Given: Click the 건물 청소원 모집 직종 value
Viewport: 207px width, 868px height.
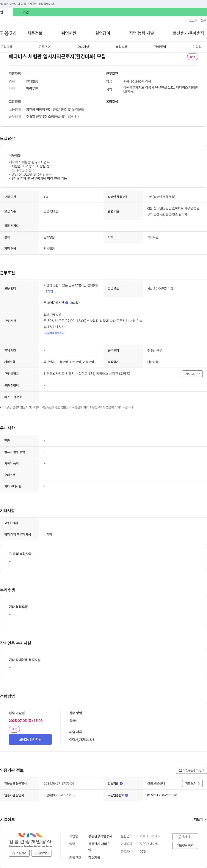Looking at the screenshot, I should 51,211.
